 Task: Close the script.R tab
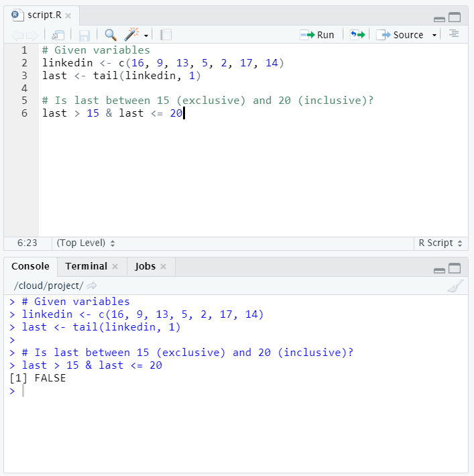click(x=68, y=15)
